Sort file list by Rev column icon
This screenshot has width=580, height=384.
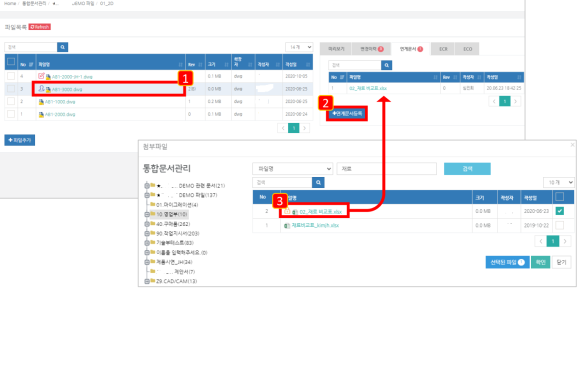tap(200, 65)
